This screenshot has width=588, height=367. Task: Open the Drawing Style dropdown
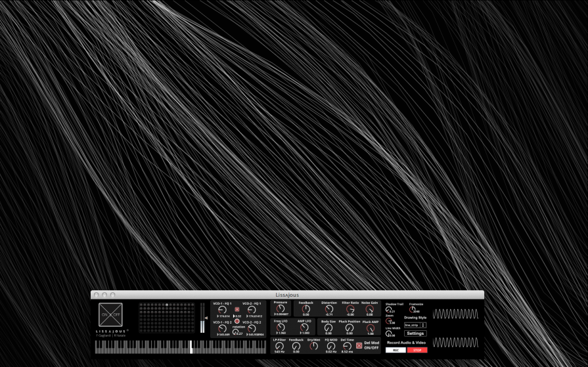click(415, 325)
